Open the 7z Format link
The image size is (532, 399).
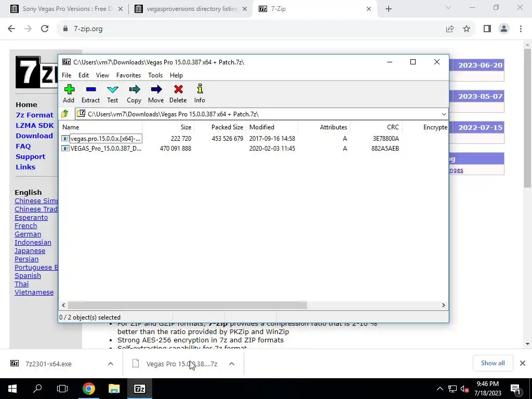point(35,115)
